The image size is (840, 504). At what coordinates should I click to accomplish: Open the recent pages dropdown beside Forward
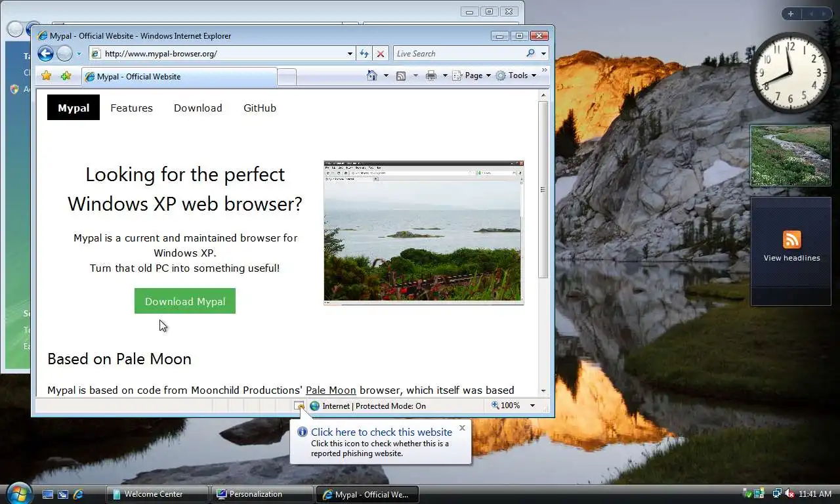79,54
